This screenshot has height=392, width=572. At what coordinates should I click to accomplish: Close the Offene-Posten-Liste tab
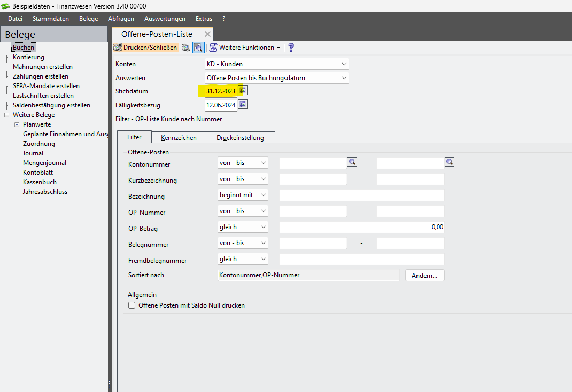(x=207, y=34)
